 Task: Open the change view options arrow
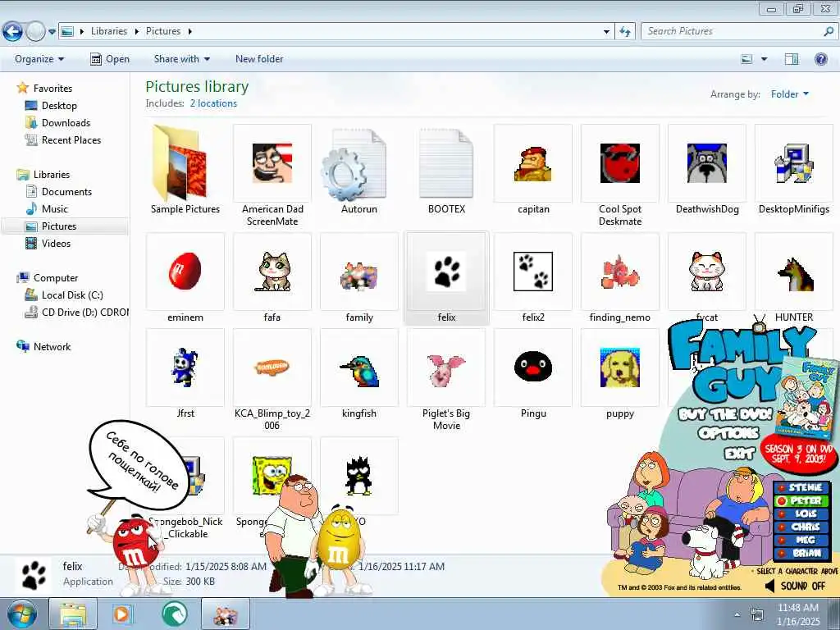tap(765, 59)
